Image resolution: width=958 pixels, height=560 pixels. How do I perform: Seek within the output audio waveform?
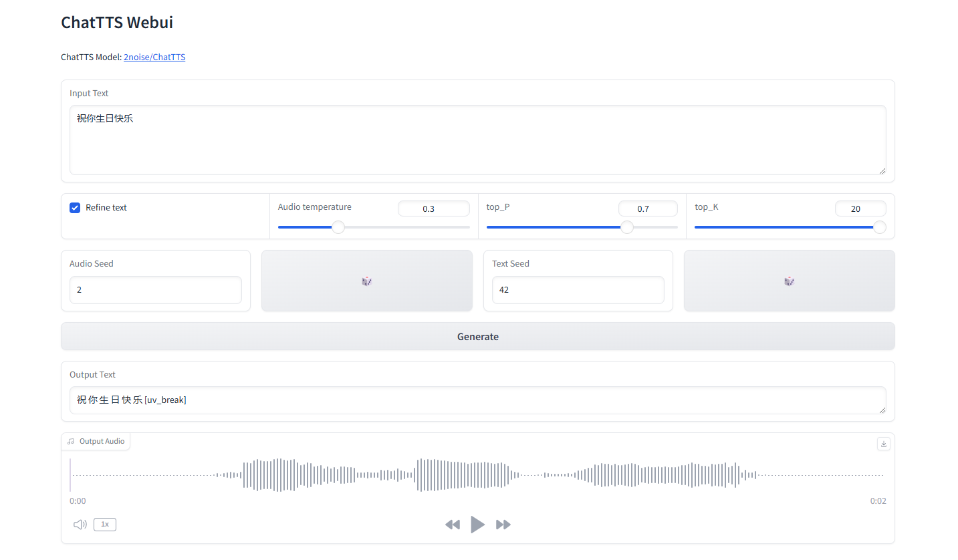pos(477,475)
